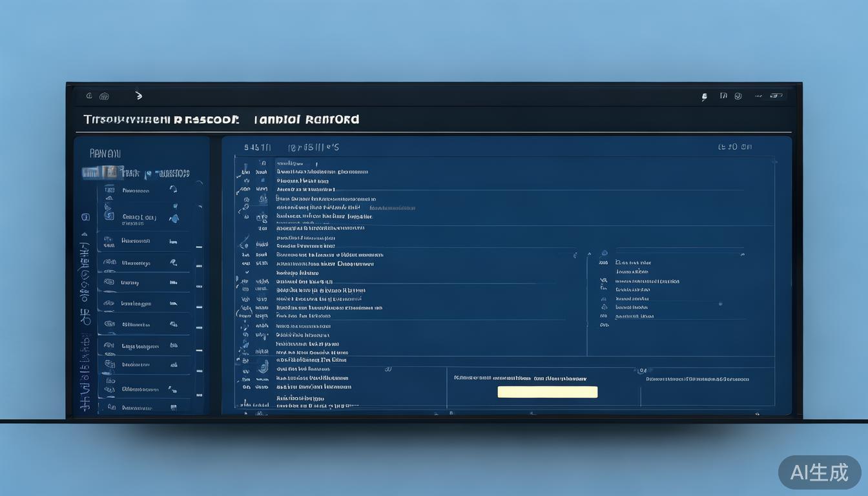This screenshot has height=496, width=868.
Task: Click the square bracket icon in top-right toolbar
Action: click(723, 96)
